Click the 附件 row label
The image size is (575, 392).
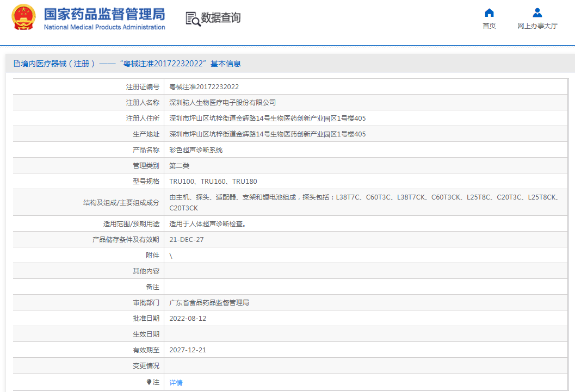(152, 256)
